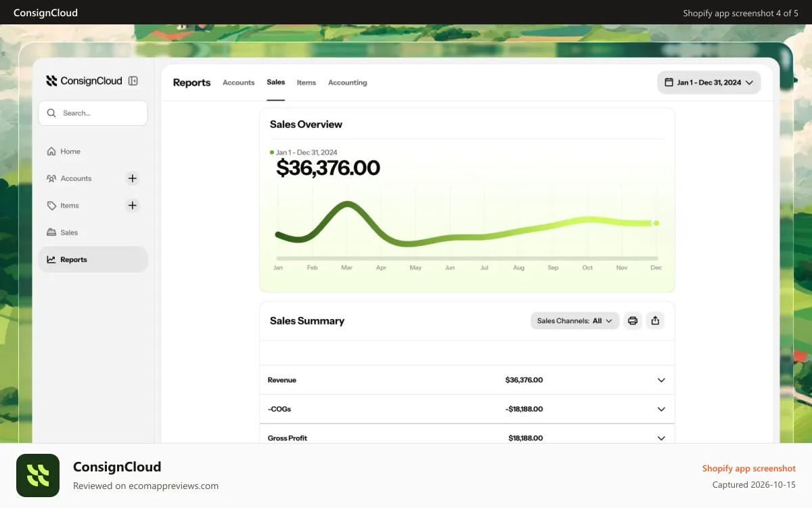Viewport: 812px width, 508px height.
Task: Click the green legend dot beside date range
Action: (272, 152)
